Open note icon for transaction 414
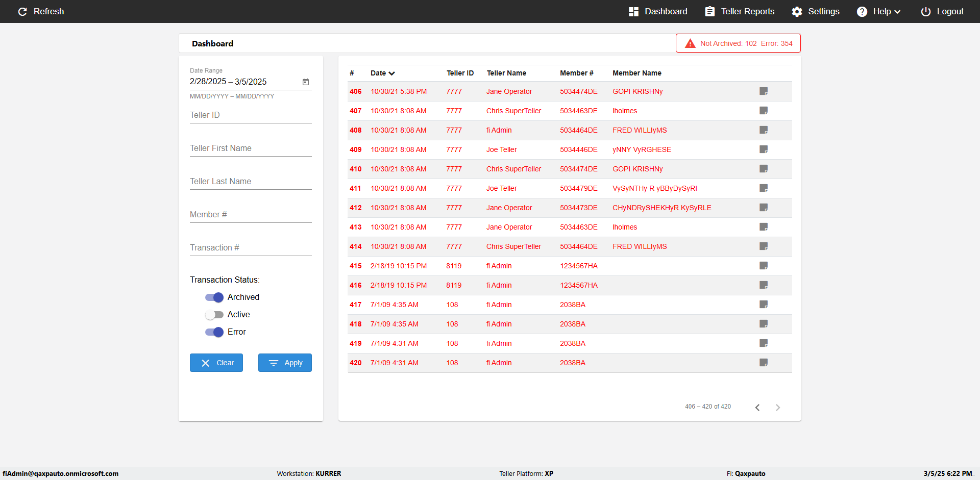This screenshot has height=480, width=980. [764, 246]
